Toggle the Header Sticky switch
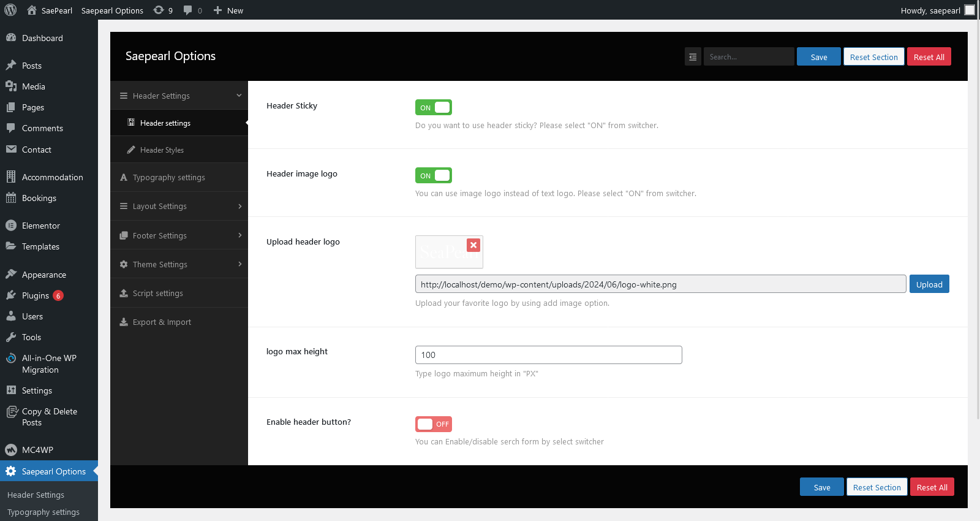 point(433,107)
